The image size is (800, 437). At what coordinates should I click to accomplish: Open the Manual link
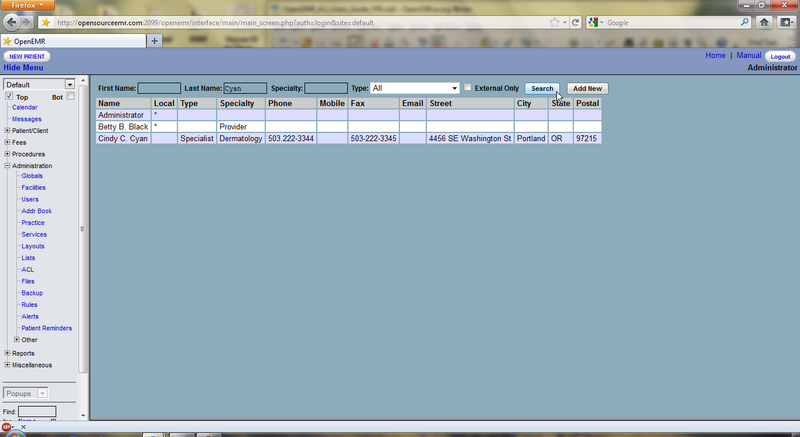(x=748, y=55)
